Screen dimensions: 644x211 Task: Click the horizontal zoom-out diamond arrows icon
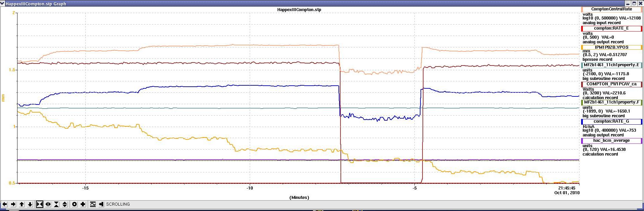coord(48,204)
